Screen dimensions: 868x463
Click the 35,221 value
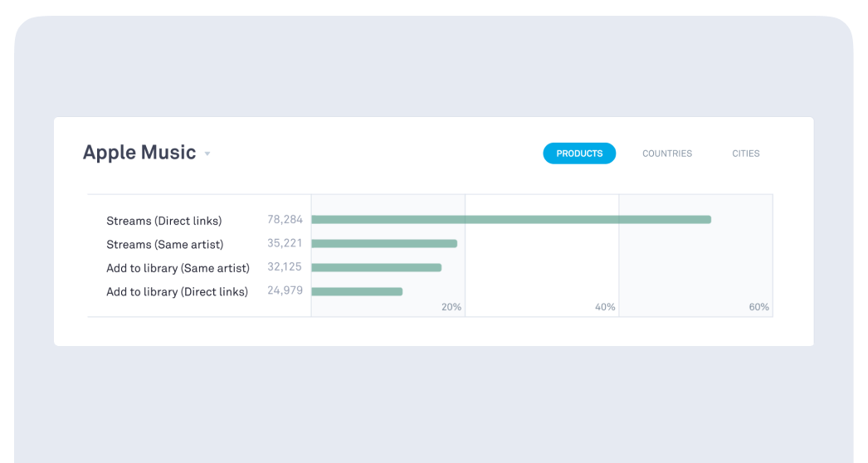[285, 244]
